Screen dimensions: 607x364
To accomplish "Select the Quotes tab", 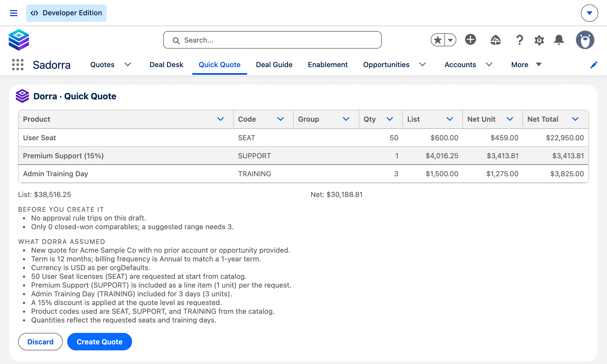I will [x=102, y=65].
